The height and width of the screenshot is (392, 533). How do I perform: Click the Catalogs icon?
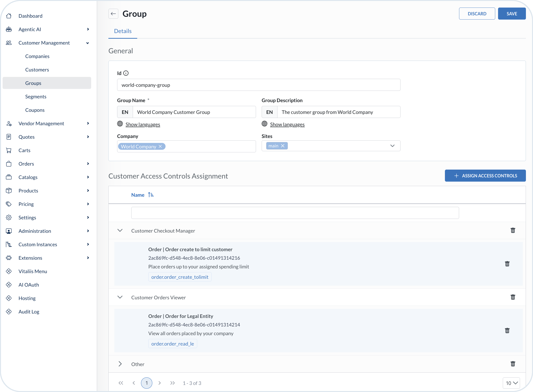(x=9, y=177)
